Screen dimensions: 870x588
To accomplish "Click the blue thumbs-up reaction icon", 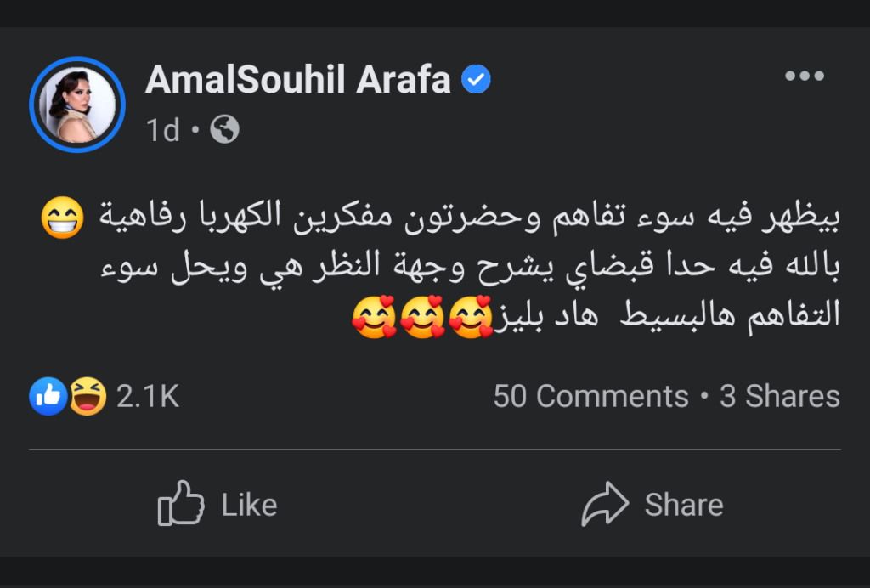I will [48, 396].
